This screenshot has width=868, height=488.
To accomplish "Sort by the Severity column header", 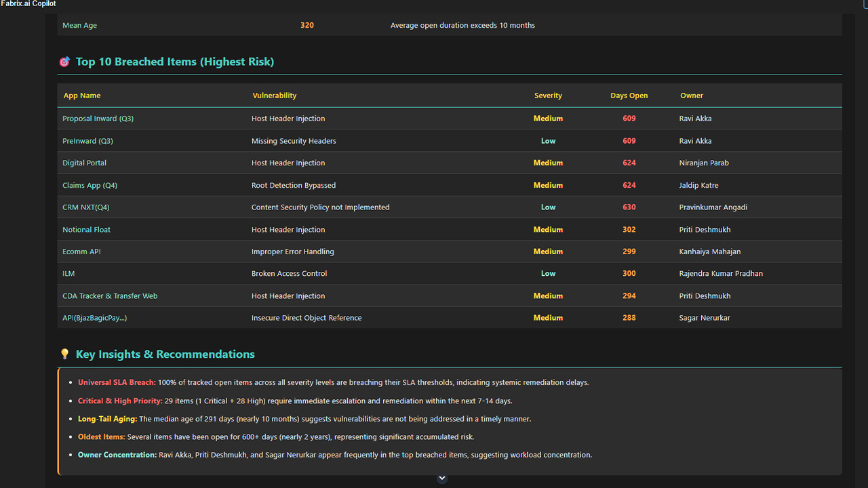I will [548, 96].
